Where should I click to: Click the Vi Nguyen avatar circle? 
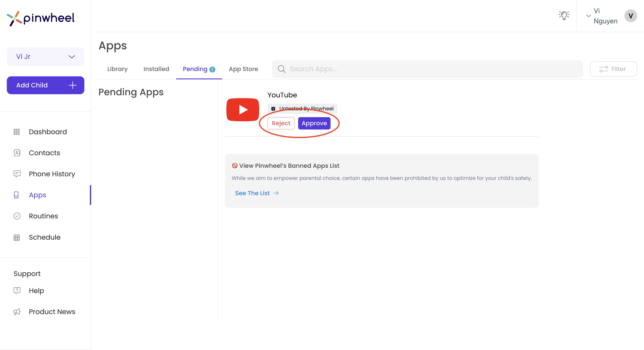click(x=631, y=16)
